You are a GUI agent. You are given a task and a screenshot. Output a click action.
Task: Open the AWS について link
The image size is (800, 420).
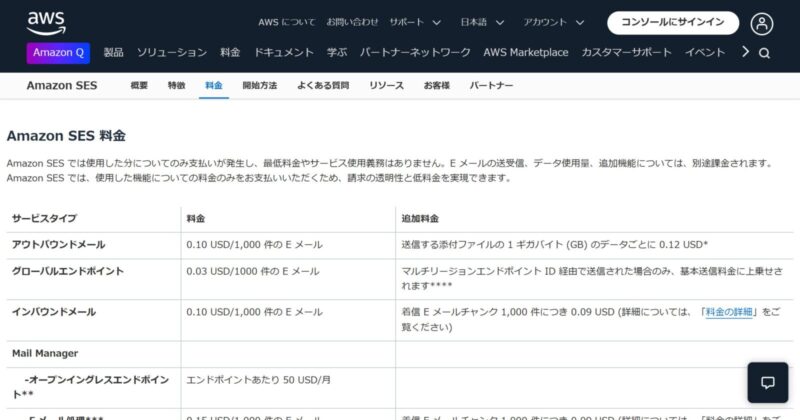[x=286, y=22]
